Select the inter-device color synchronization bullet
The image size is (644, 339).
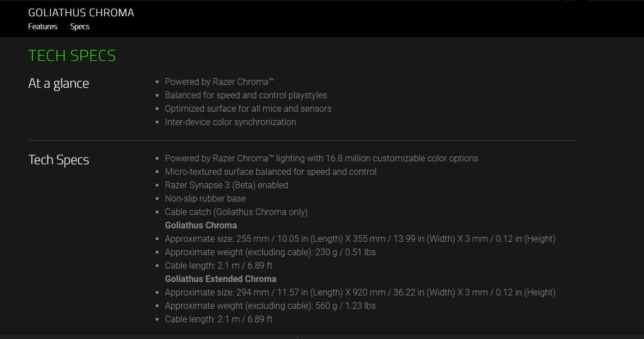230,122
